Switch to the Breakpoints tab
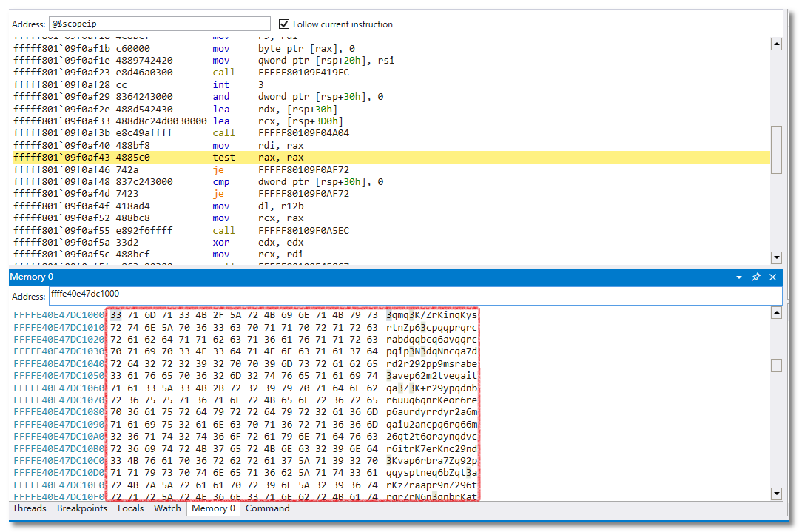This screenshot has height=532, width=799. [82, 508]
